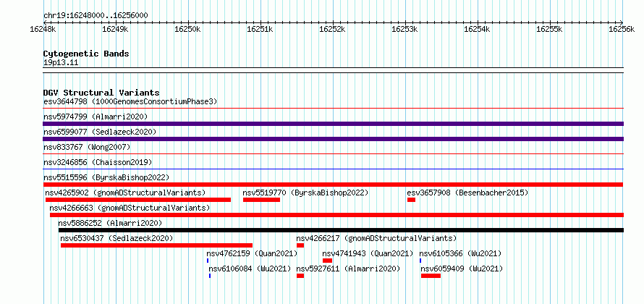Click the 16249k ruler tick label

pyautogui.click(x=115, y=29)
